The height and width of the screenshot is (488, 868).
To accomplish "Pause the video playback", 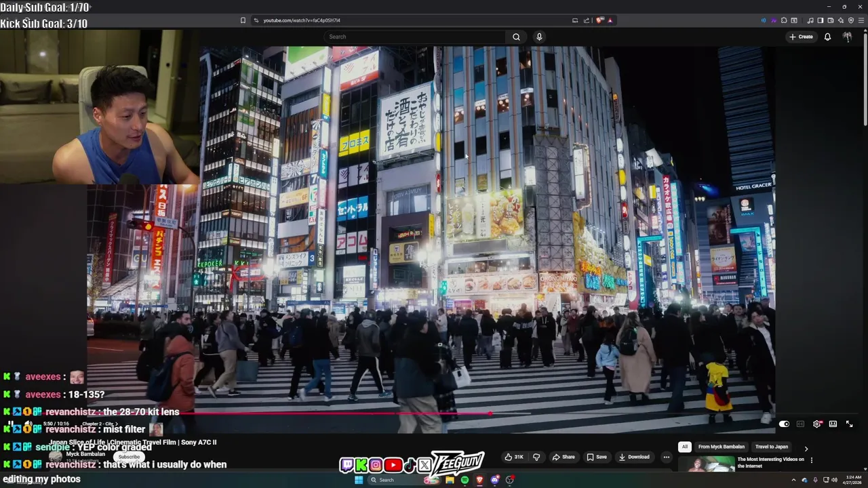I will click(10, 425).
